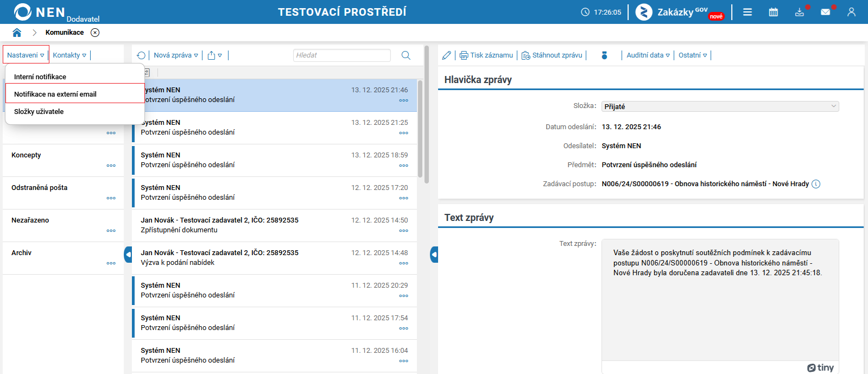
Task: Click info icon next to Zadávací postup
Action: [816, 184]
